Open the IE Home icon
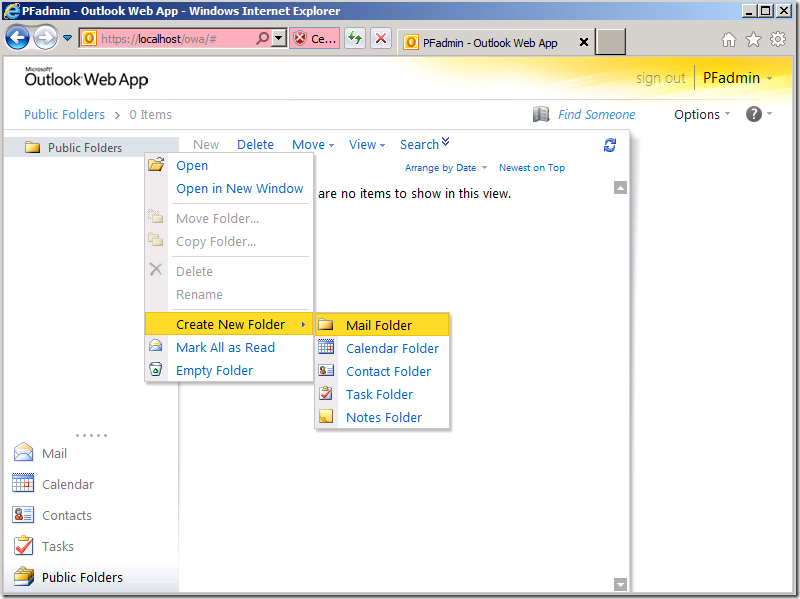The width and height of the screenshot is (800, 599). 729,39
